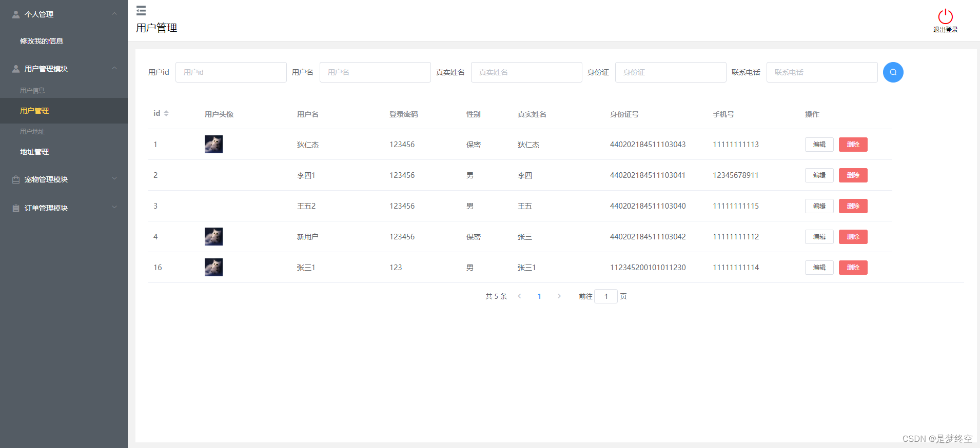Select page number 1 in pagination

[539, 296]
